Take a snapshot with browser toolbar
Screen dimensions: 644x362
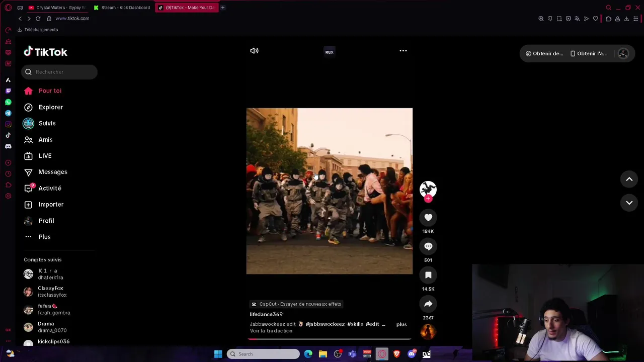tap(559, 19)
